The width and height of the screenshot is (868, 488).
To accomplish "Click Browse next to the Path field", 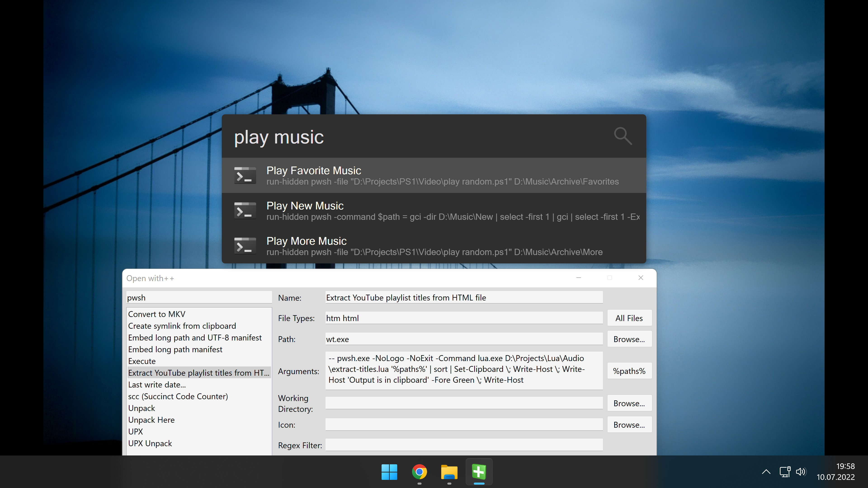I will 629,339.
